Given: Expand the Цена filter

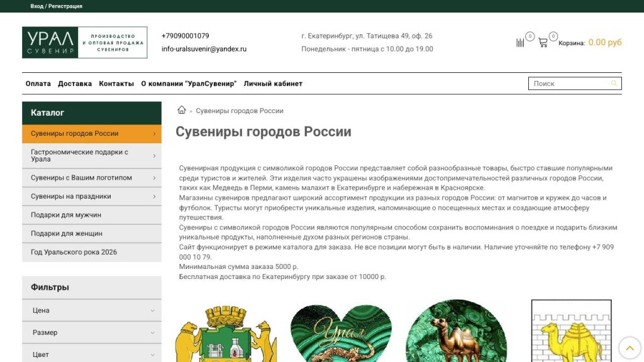Looking at the screenshot, I should (92, 310).
